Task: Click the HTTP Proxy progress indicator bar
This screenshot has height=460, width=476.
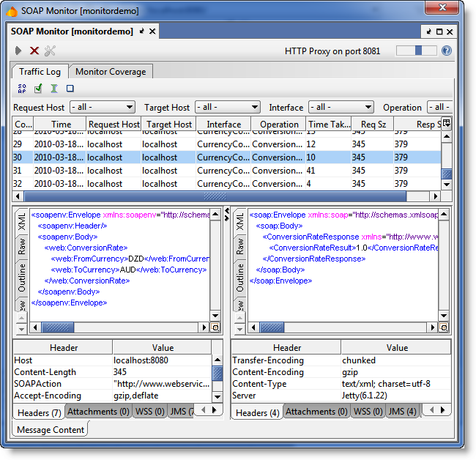Action: point(417,51)
